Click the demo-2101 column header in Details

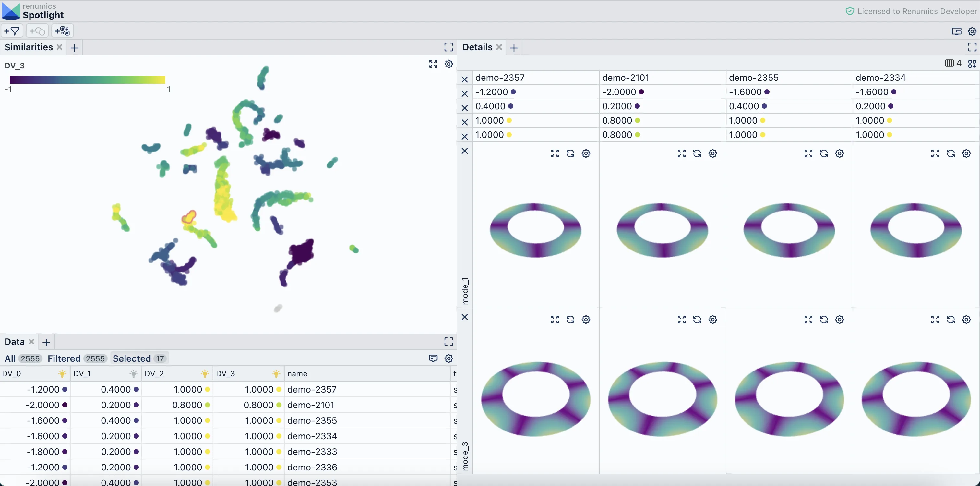662,78
